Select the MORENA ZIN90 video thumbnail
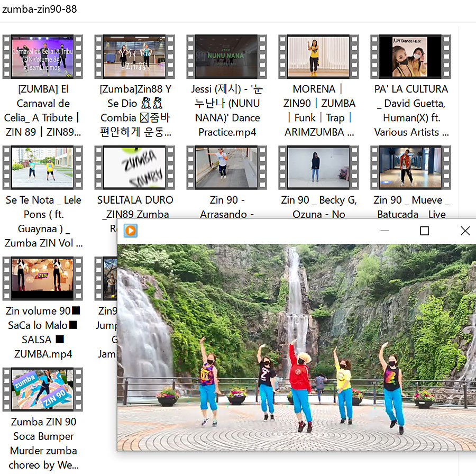Viewport: 476px width, 476px height. [318, 57]
